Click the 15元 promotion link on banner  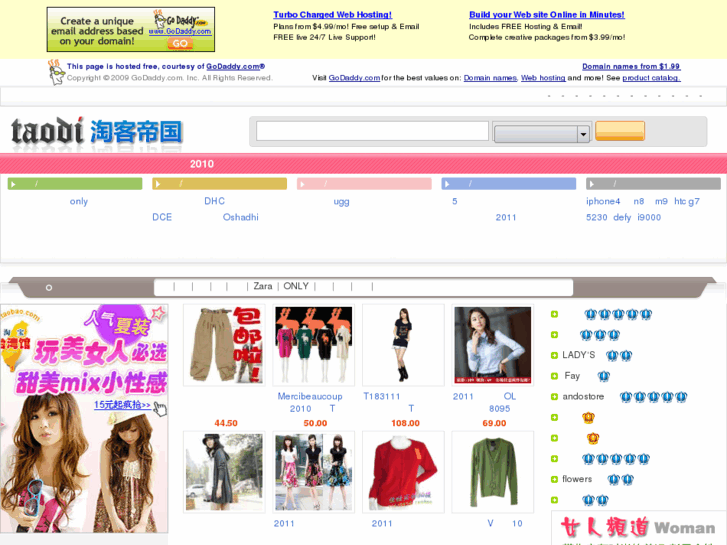[x=122, y=404]
